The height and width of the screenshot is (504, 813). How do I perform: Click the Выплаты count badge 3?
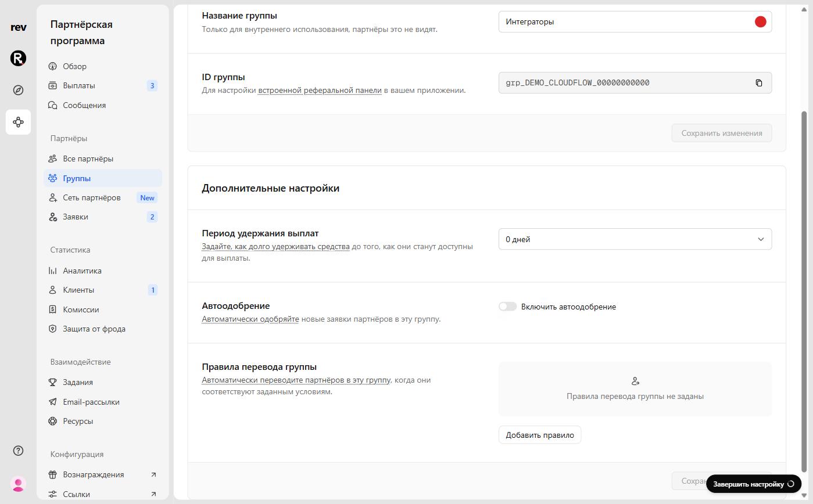coord(152,85)
